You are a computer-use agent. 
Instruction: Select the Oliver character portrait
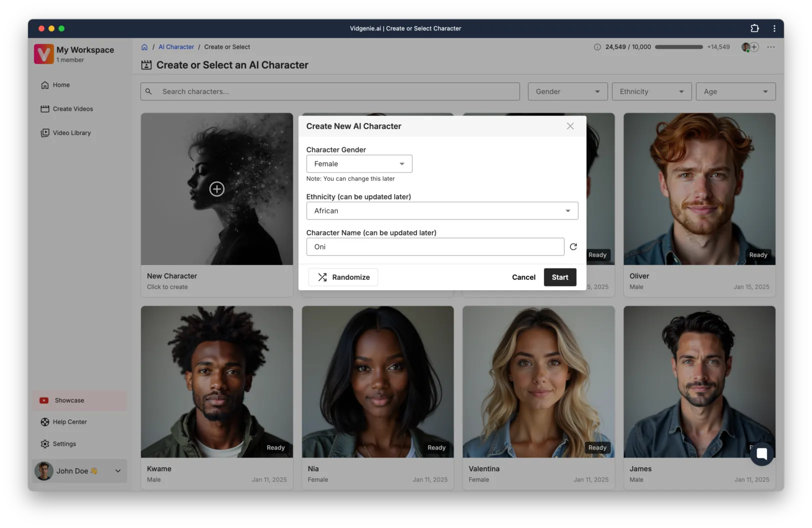(699, 189)
